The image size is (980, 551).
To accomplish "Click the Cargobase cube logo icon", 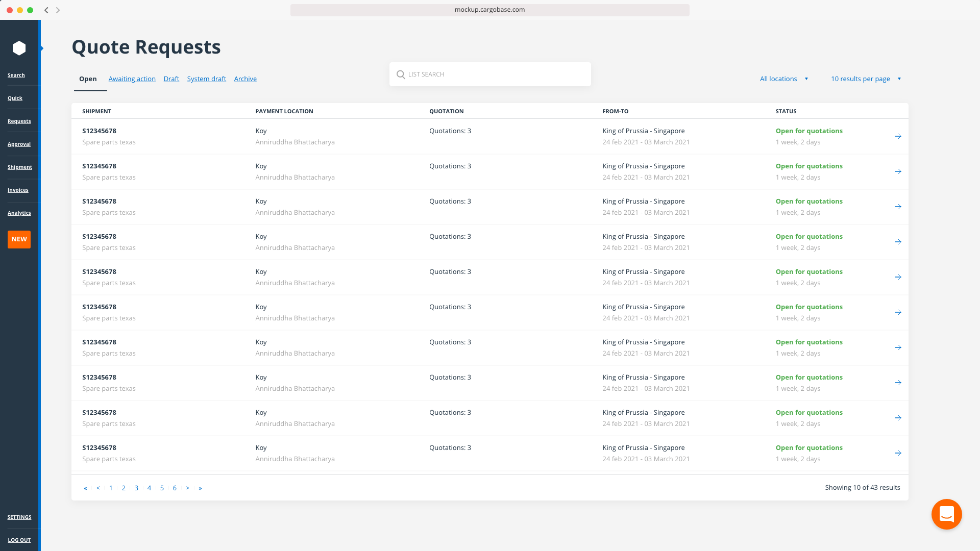I will [x=19, y=47].
